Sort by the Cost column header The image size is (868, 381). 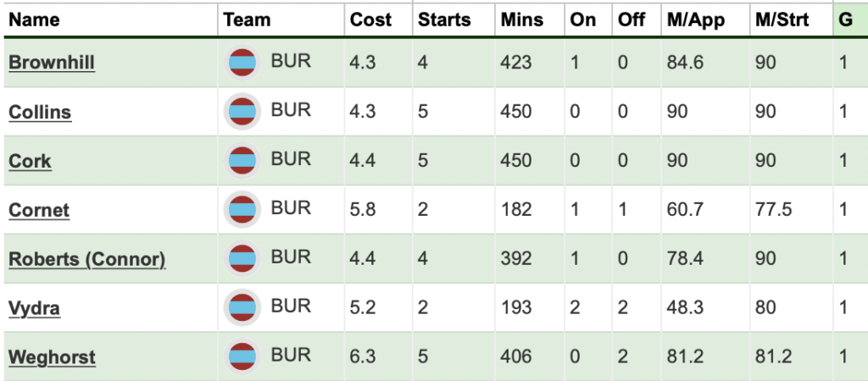click(371, 20)
